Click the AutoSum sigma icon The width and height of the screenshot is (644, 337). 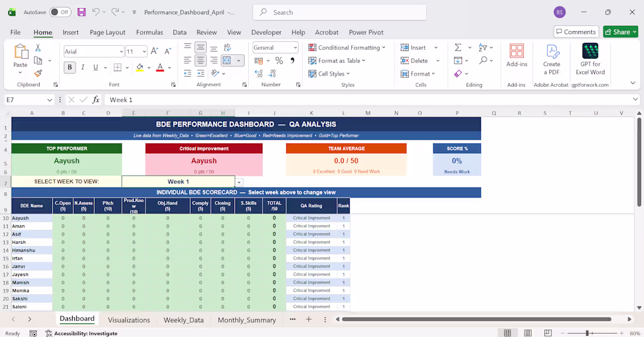[x=458, y=47]
